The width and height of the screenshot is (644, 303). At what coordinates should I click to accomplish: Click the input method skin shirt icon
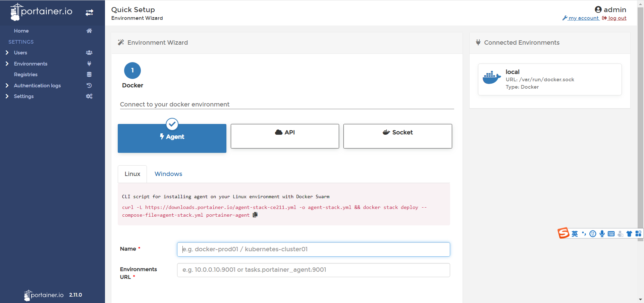pos(629,234)
